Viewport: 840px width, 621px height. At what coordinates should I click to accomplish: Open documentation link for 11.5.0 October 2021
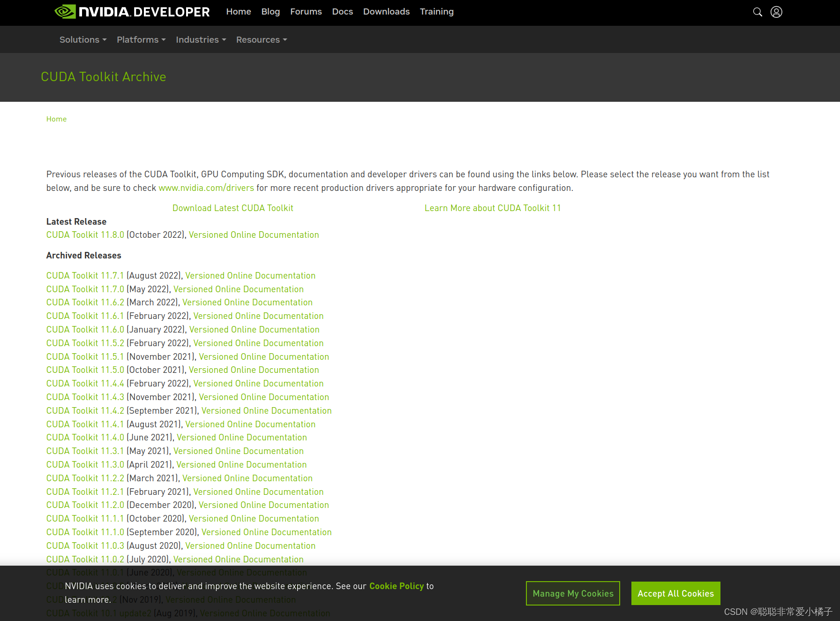point(254,370)
